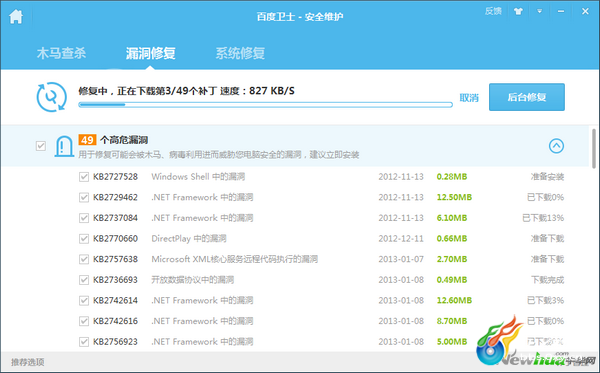Viewport: 600px width, 373px height.
Task: Switch to the 木马查杀 tab
Action: tap(61, 53)
